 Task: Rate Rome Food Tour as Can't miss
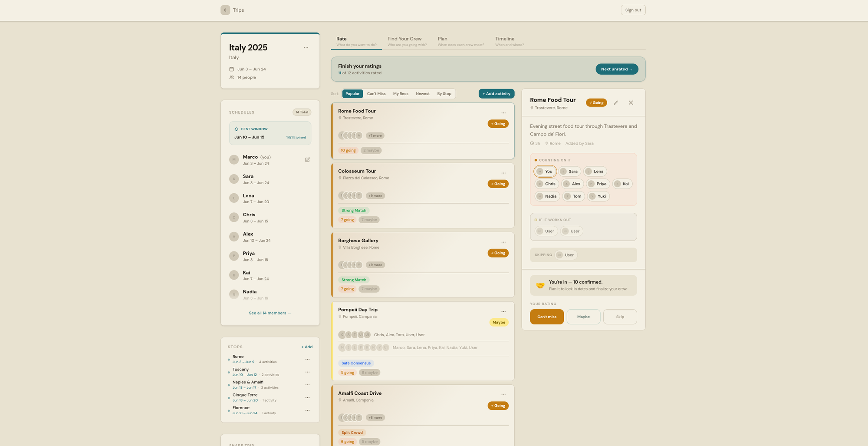point(547,317)
